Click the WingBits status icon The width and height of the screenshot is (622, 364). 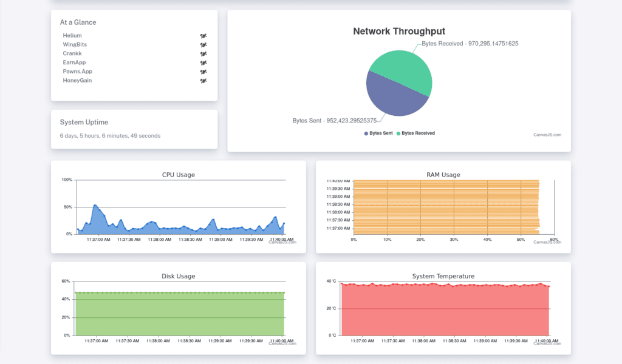202,44
